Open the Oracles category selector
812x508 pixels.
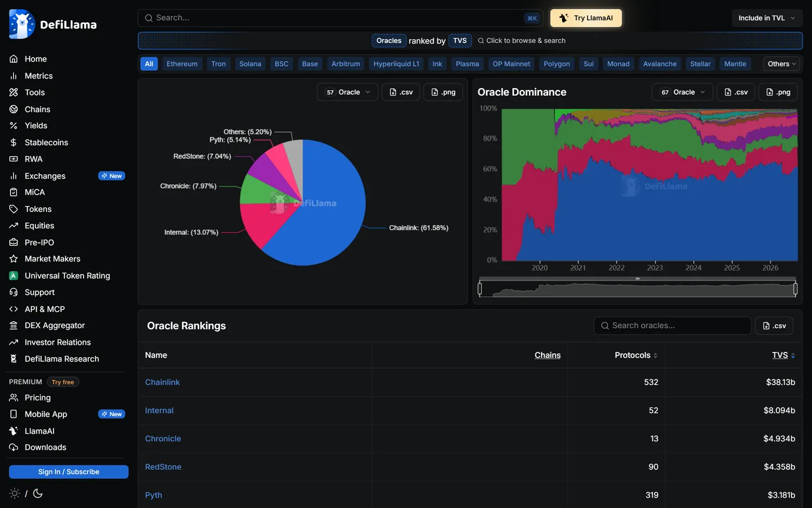(x=389, y=41)
